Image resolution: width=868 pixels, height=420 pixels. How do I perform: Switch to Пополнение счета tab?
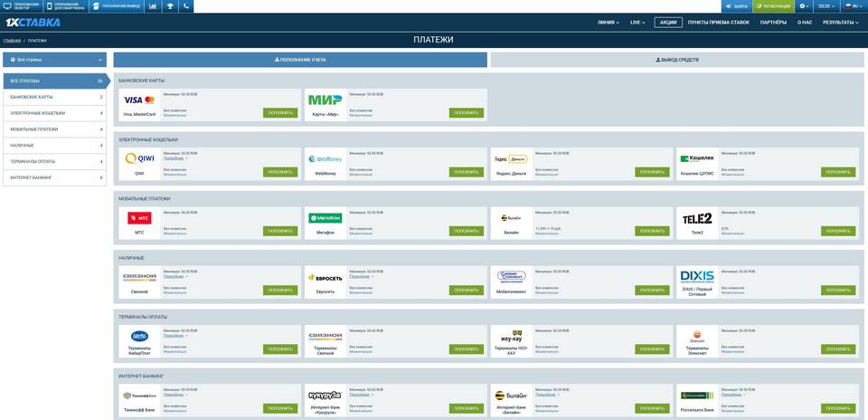click(x=300, y=60)
